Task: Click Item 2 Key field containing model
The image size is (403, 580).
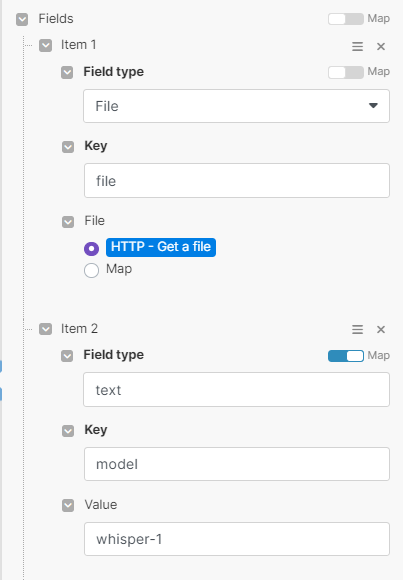Action: click(237, 464)
